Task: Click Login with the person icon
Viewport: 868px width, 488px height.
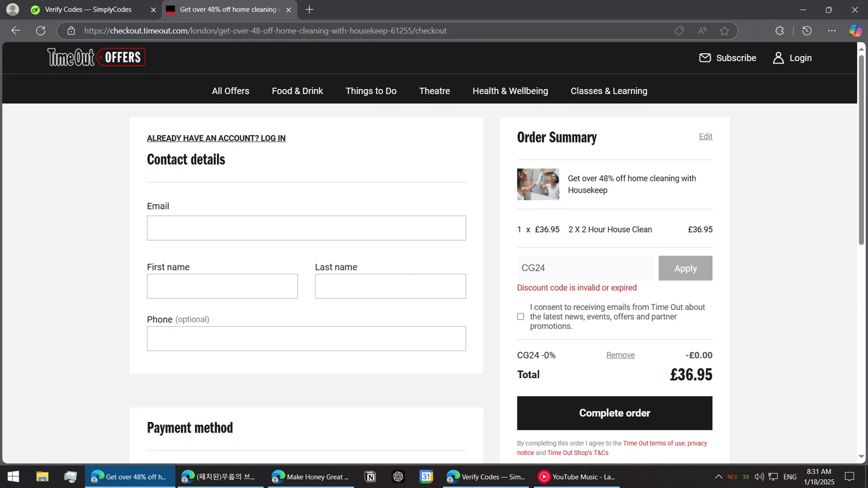Action: [x=792, y=58]
